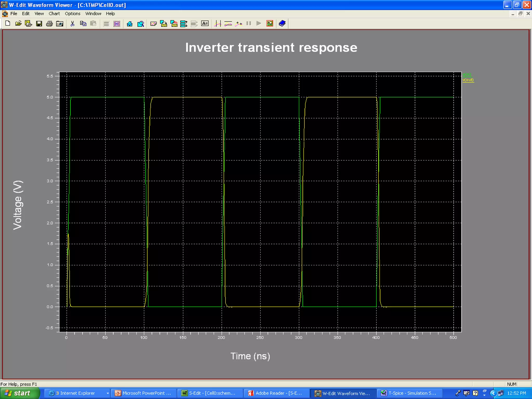
Task: Open the Chart menu
Action: click(x=54, y=14)
